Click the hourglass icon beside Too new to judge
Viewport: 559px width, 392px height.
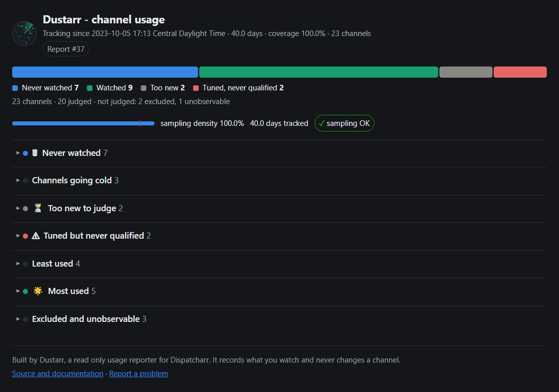tap(38, 208)
